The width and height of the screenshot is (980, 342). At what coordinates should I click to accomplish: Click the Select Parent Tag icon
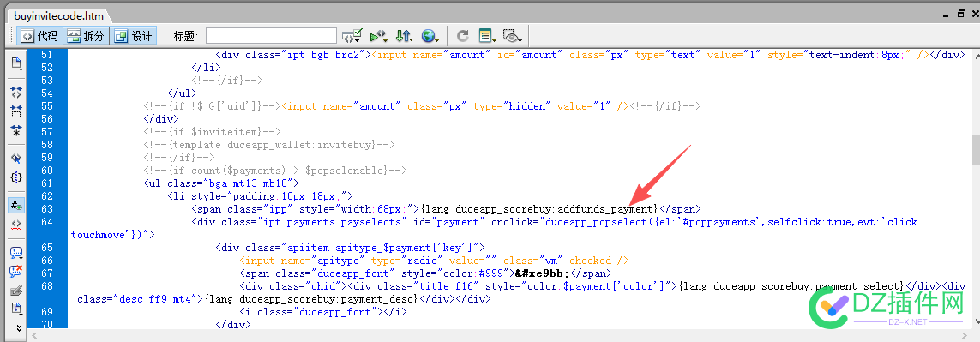coord(16,159)
